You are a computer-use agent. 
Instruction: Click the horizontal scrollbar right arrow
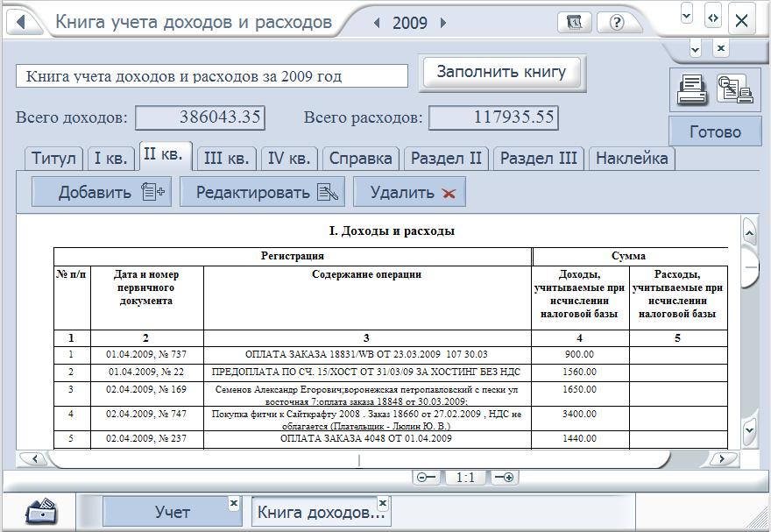(x=722, y=458)
